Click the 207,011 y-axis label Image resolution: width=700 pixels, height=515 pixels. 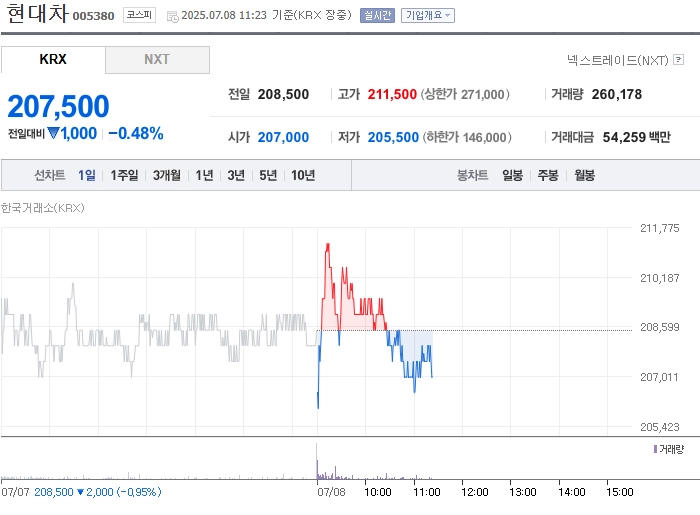pyautogui.click(x=659, y=377)
